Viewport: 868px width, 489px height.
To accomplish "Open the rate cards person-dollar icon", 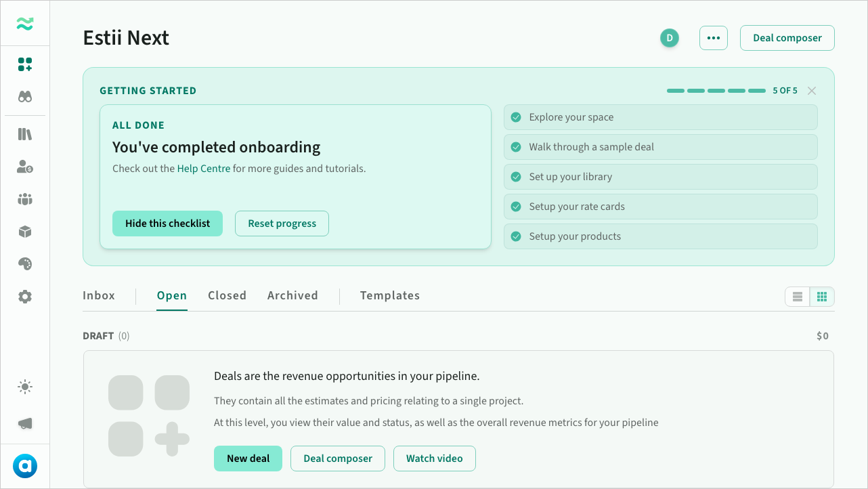I will coord(25,167).
